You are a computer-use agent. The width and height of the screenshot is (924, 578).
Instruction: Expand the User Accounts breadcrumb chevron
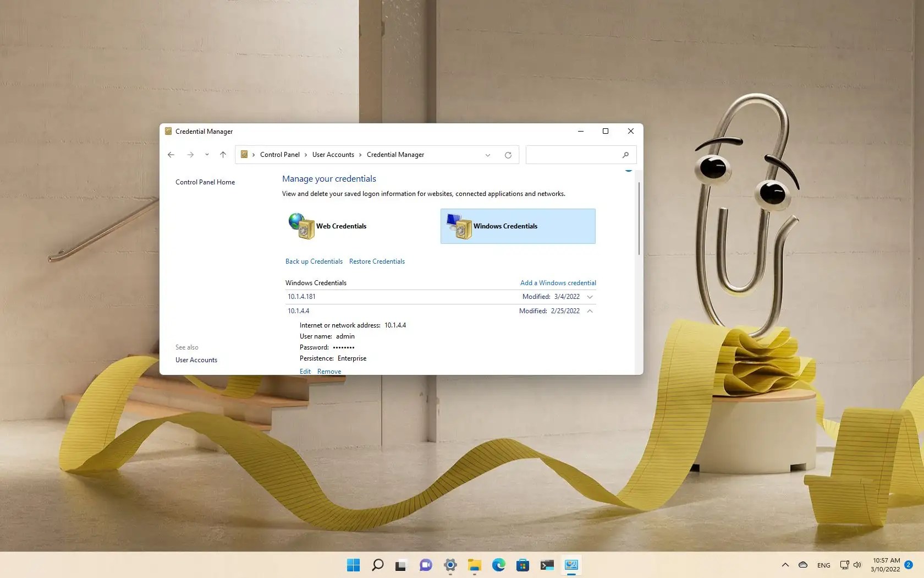pyautogui.click(x=360, y=155)
